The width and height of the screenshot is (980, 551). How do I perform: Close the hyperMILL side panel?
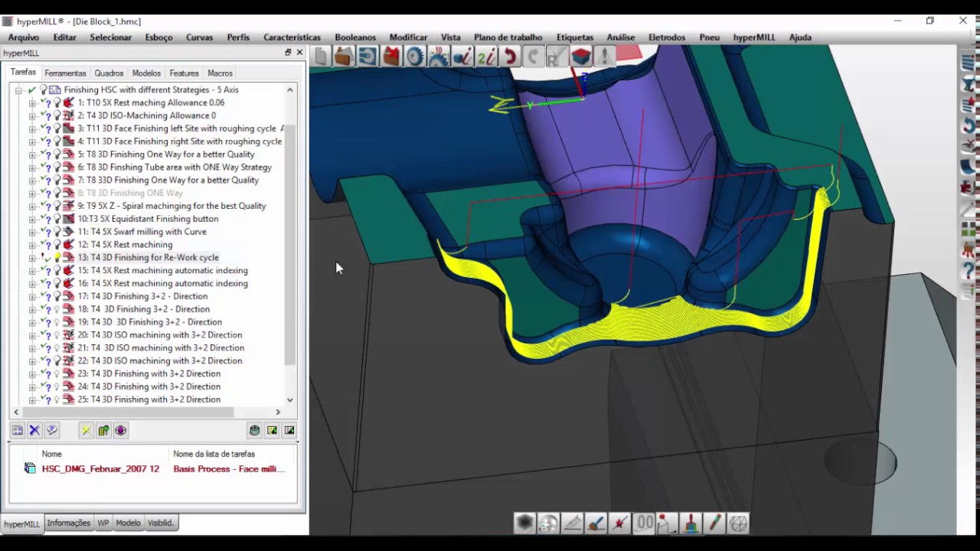[299, 53]
